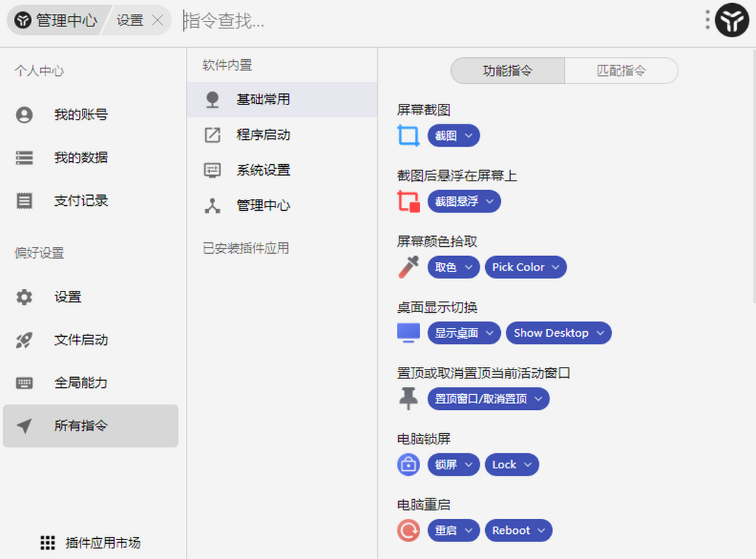Select the screen capture icon beside 屏幕截图
756x559 pixels.
coord(408,135)
